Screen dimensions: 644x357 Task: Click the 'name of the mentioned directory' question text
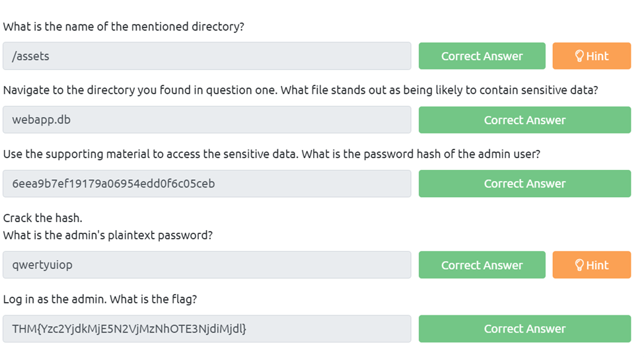point(124,27)
